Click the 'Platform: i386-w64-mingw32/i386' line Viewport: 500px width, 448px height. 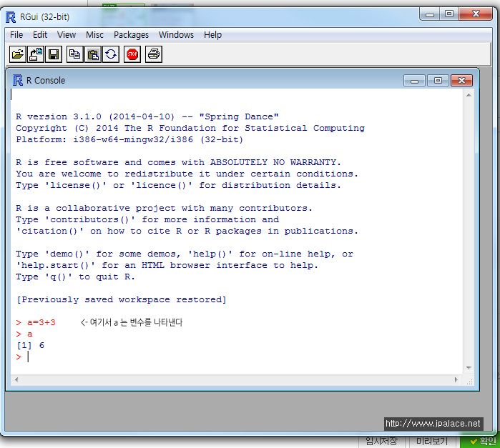tap(129, 139)
